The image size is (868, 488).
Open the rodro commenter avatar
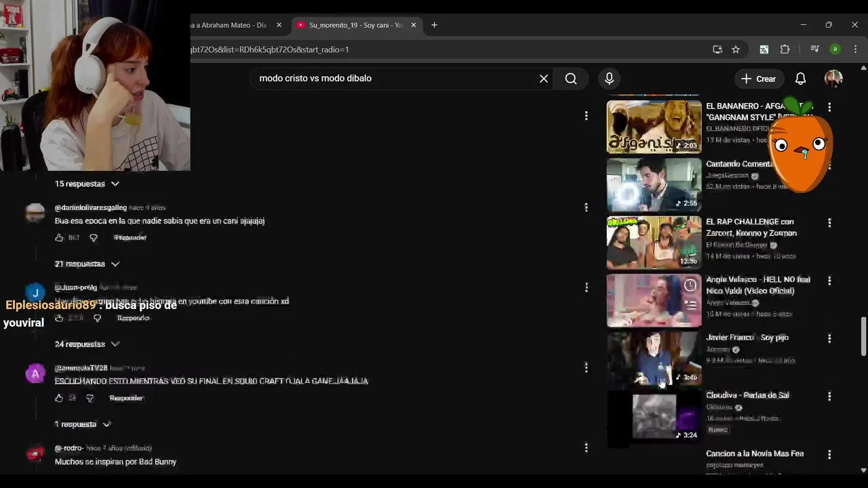pos(35,453)
